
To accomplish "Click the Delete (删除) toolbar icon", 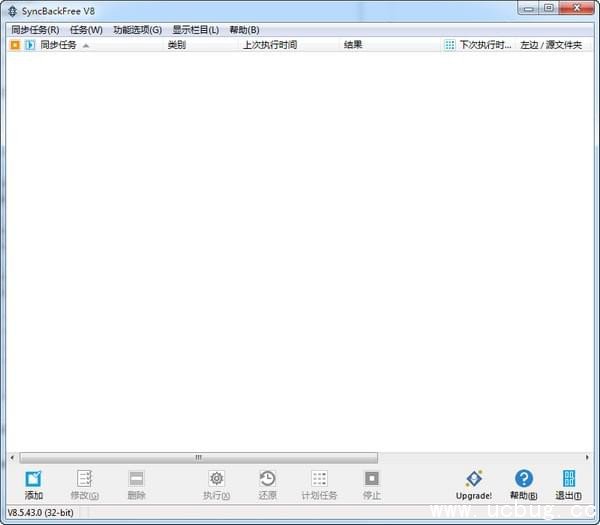I will click(x=136, y=478).
